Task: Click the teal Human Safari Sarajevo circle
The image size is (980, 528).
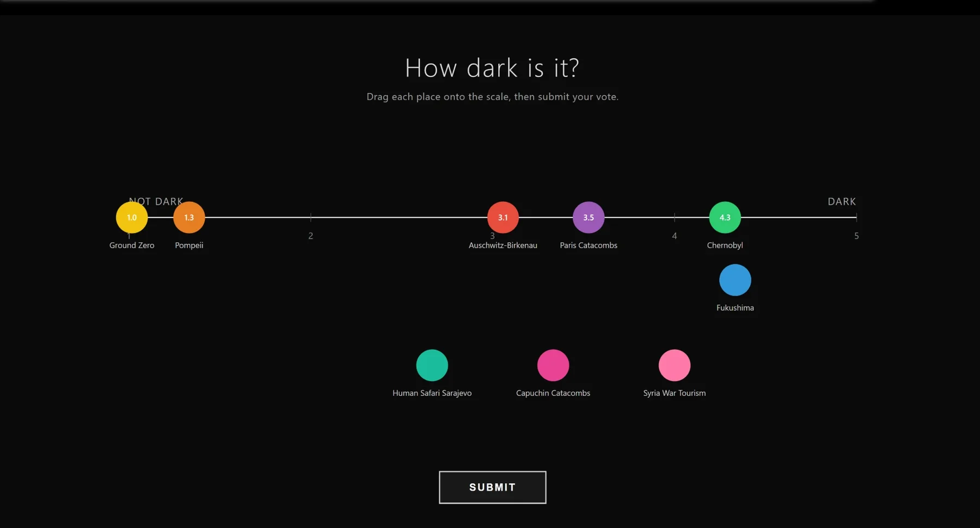Action: tap(432, 365)
